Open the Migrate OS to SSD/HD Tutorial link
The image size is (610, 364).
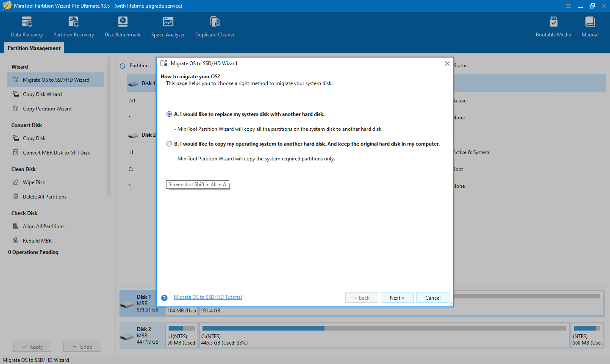pos(208,297)
